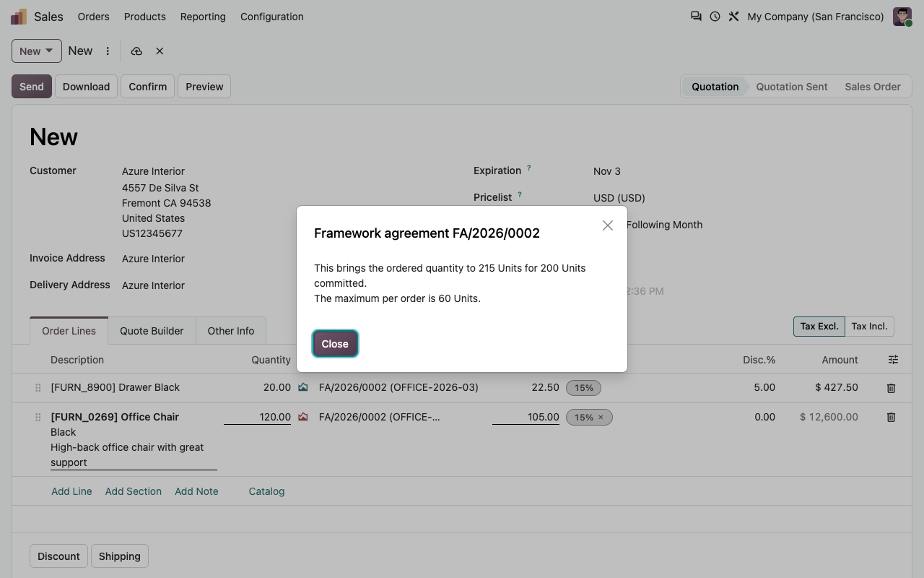Remove the 15% tax tag on Office Chair

[601, 417]
